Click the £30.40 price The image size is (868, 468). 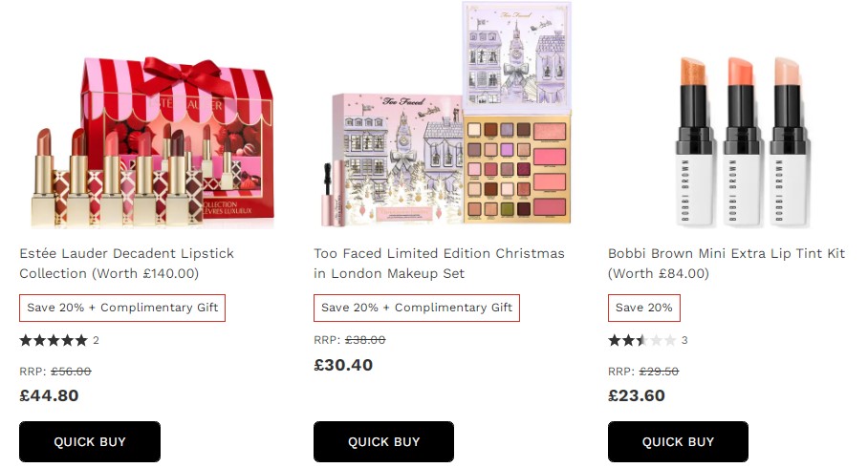coord(343,365)
